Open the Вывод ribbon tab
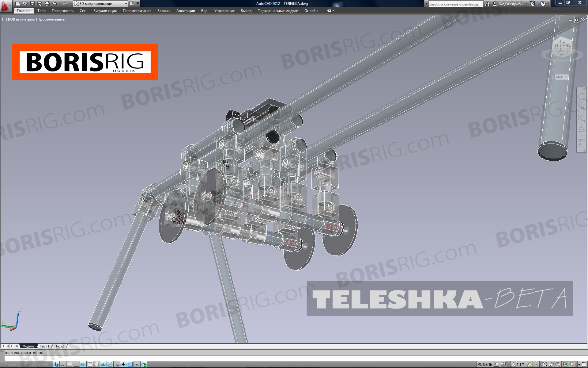Viewport: 588px width, 368px height. (246, 11)
